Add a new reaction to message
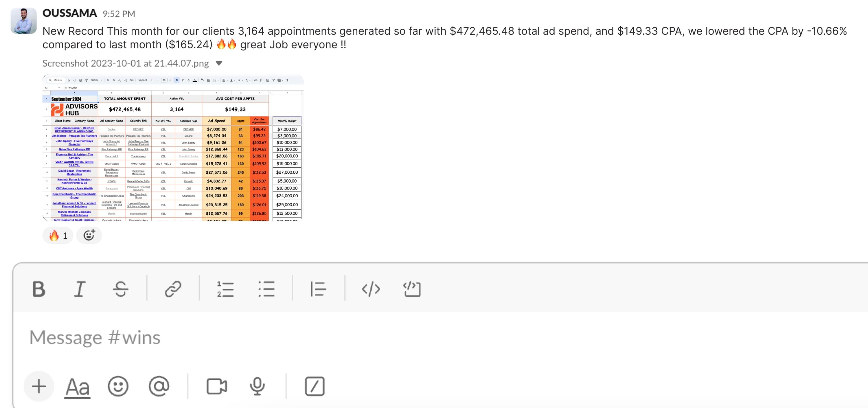 [89, 235]
